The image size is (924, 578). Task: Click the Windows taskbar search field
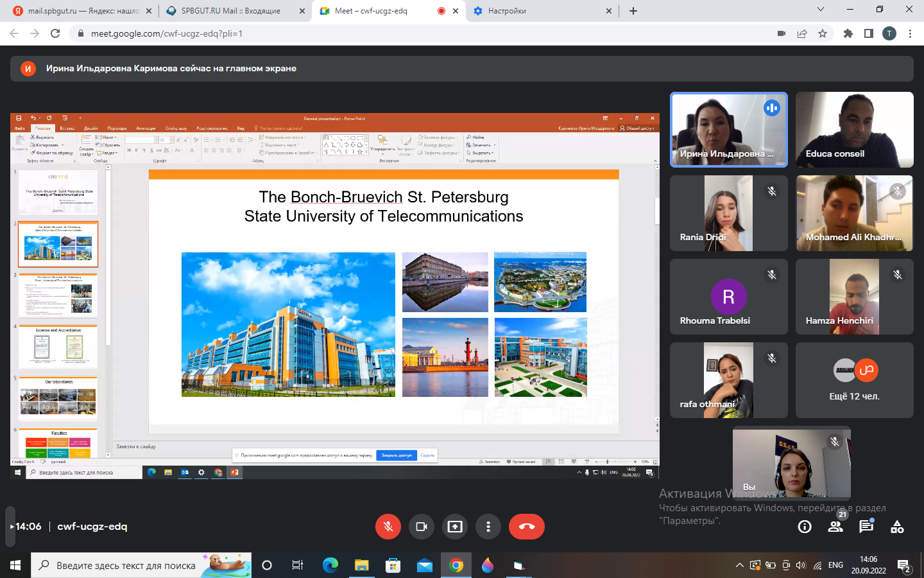click(126, 566)
